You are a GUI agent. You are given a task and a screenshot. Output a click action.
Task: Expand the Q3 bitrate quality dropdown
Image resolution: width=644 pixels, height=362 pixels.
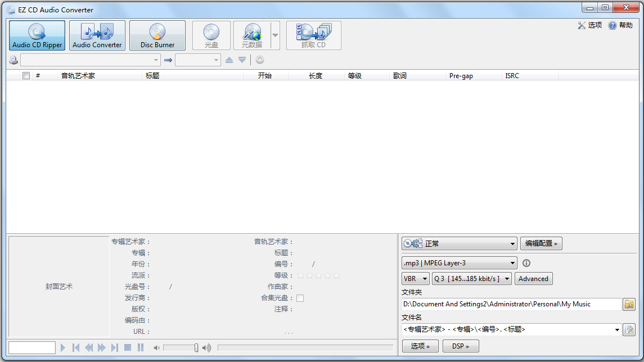[x=471, y=278]
